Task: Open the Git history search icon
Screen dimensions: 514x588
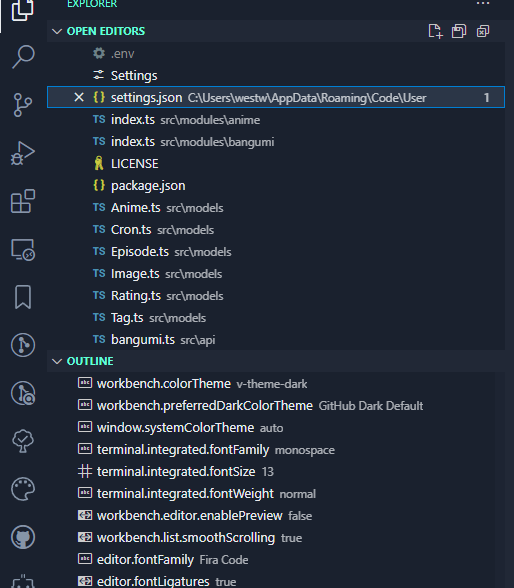Action: [x=23, y=393]
